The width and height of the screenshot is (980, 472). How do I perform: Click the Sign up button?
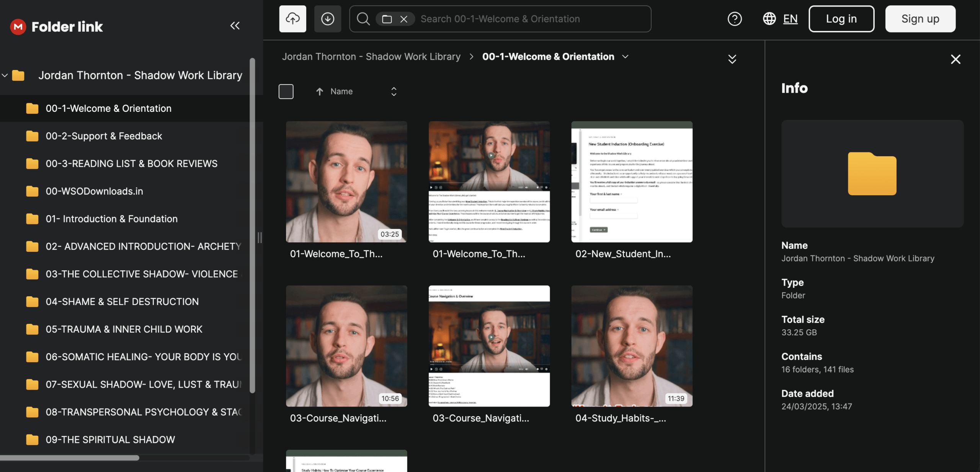pos(920,19)
